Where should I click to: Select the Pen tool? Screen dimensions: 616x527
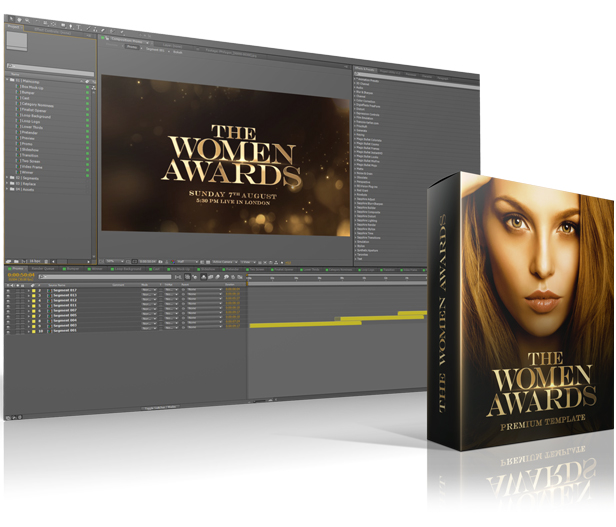click(x=71, y=26)
